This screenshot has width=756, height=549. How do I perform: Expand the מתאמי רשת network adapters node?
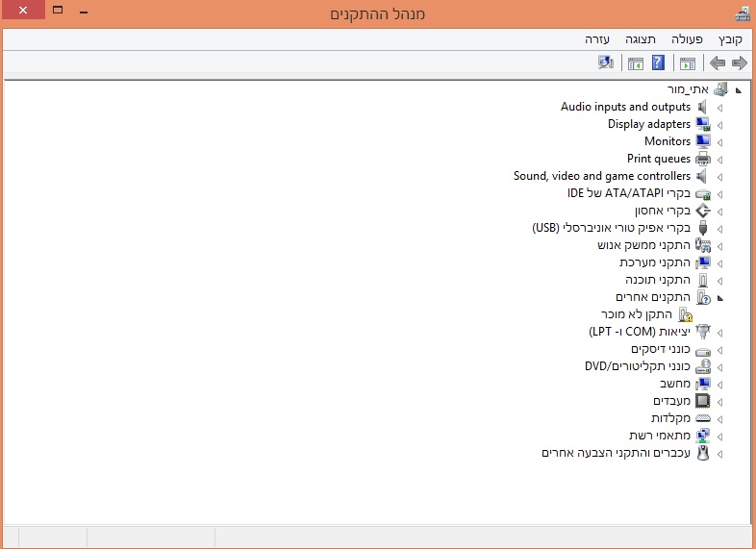click(720, 437)
